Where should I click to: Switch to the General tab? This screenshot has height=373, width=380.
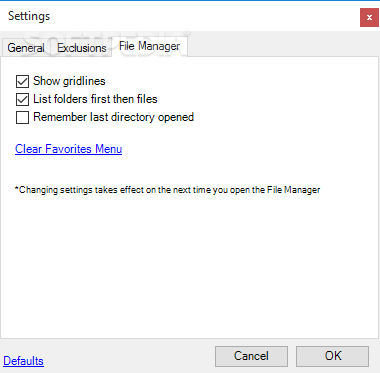(26, 48)
